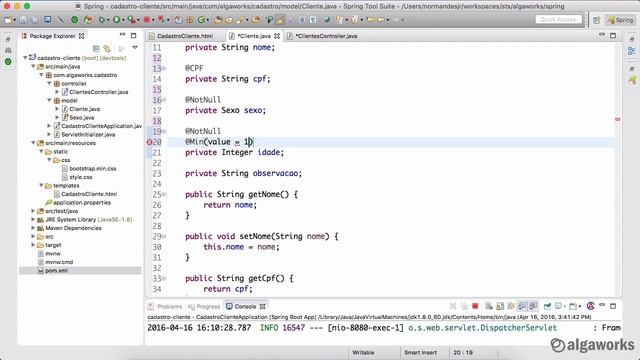Viewport: 640px width, 360px height.
Task: Select Sexo.java in the model package
Action: point(81,118)
